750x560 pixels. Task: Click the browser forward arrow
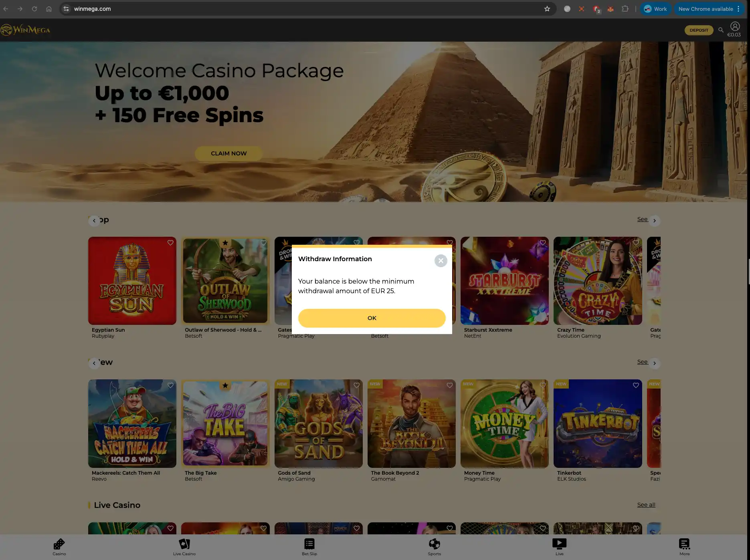(x=20, y=9)
